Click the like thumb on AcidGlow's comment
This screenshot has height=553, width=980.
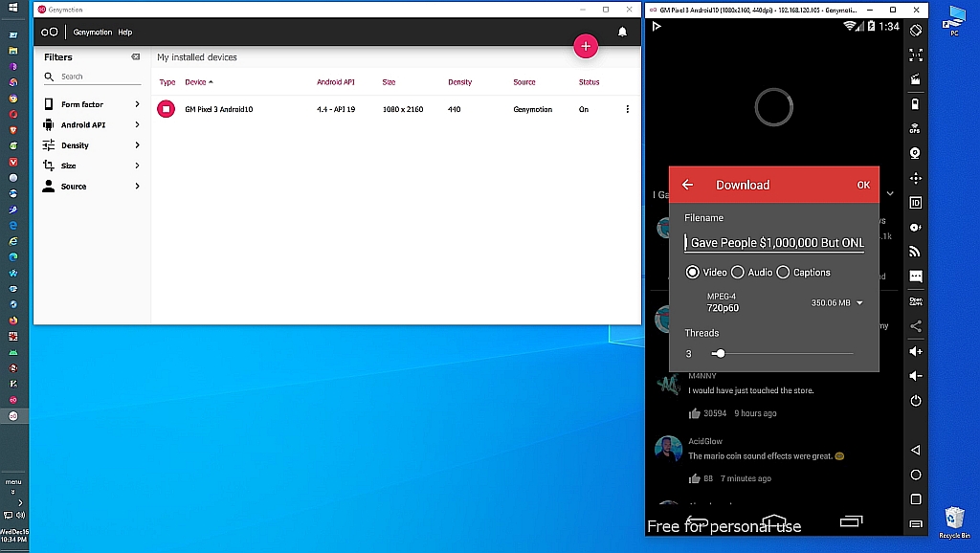(x=694, y=478)
